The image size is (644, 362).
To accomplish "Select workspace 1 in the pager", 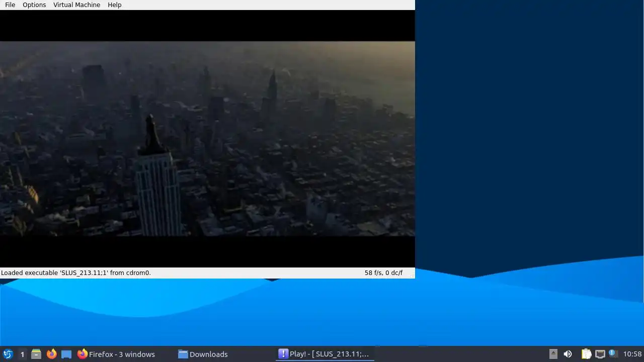I will pyautogui.click(x=22, y=354).
